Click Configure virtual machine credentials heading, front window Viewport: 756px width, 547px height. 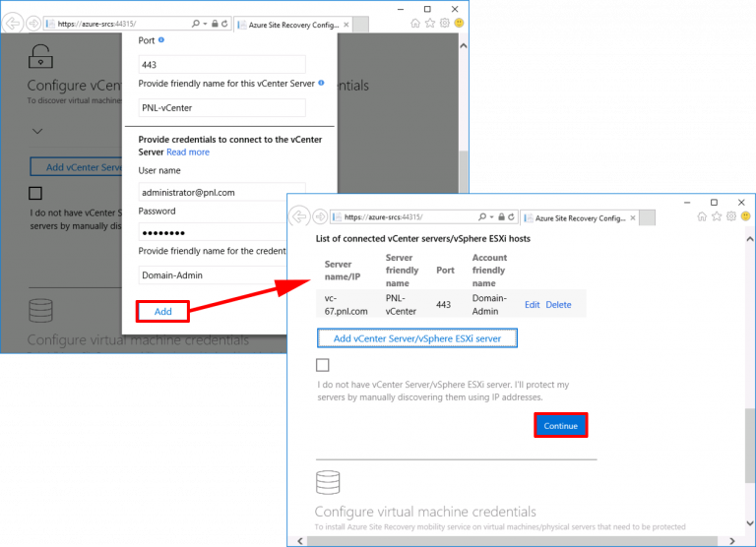tap(425, 512)
